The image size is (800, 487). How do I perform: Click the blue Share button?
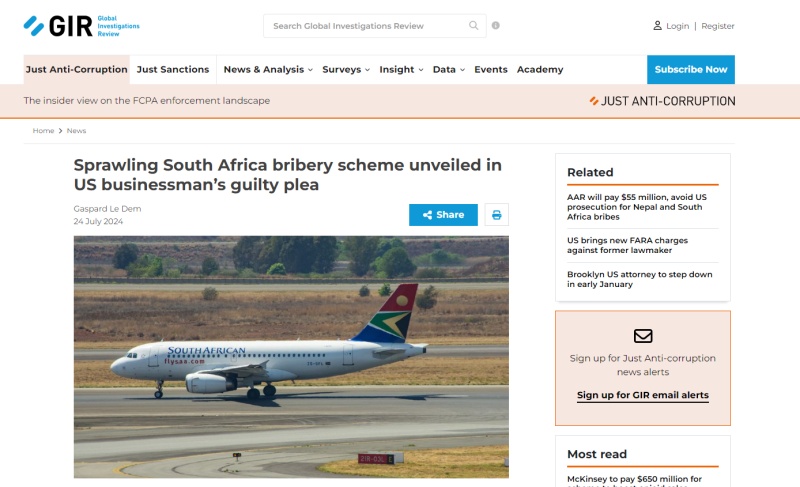point(443,215)
